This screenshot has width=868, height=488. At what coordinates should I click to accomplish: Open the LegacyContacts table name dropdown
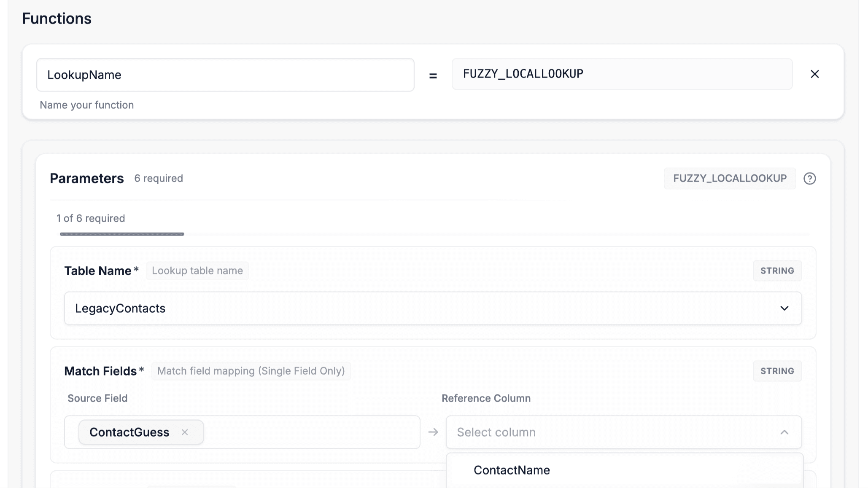[433, 308]
